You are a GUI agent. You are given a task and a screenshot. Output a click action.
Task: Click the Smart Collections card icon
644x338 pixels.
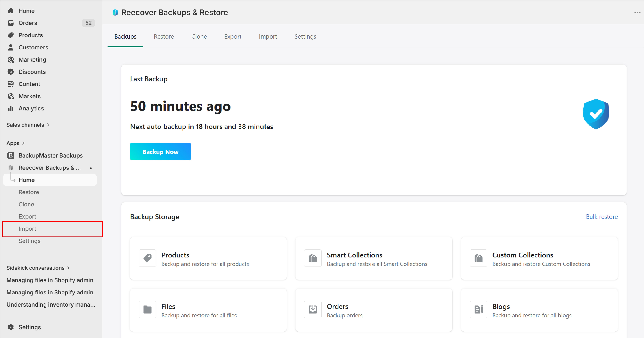313,258
